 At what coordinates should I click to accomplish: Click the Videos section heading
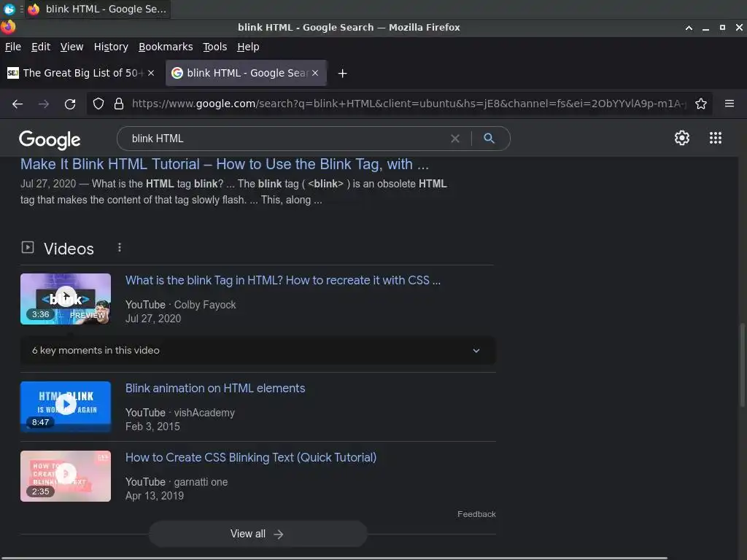(69, 249)
